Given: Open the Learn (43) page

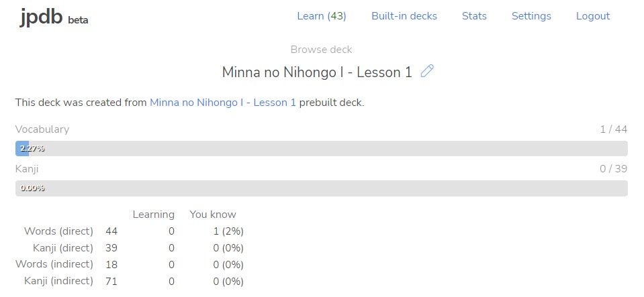Looking at the screenshot, I should tap(322, 16).
